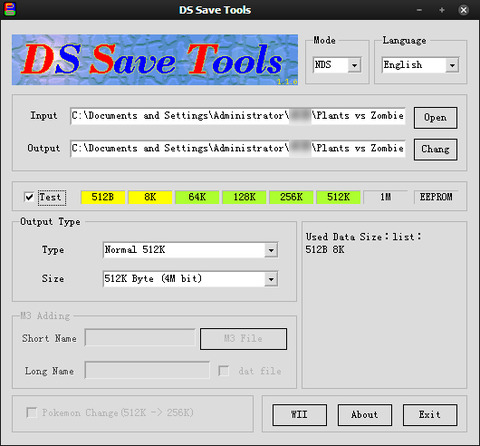480x446 pixels.
Task: Select the 1M size block
Action: coord(385,197)
